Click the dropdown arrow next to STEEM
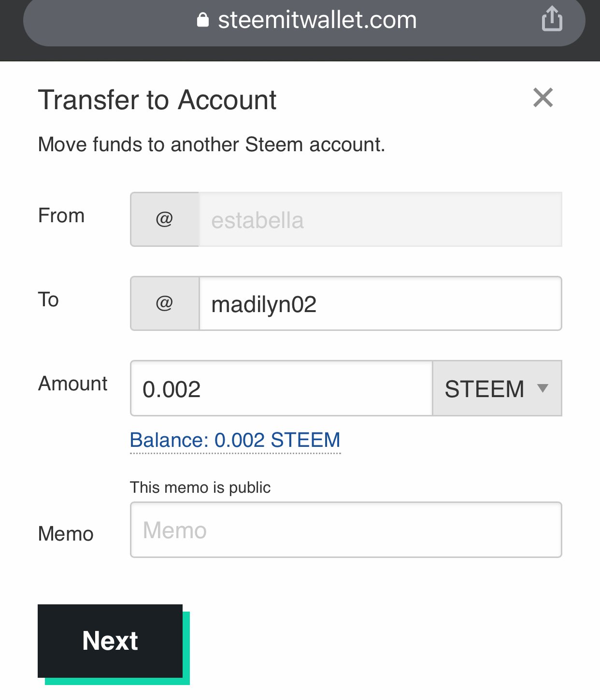 coord(543,388)
